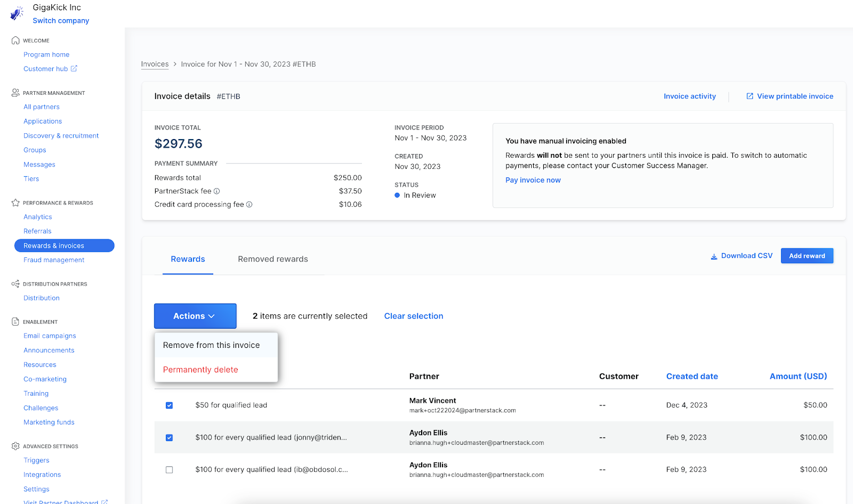Viewport: 853px width, 504px height.
Task: Open Customer hub in sidebar
Action: 46,69
